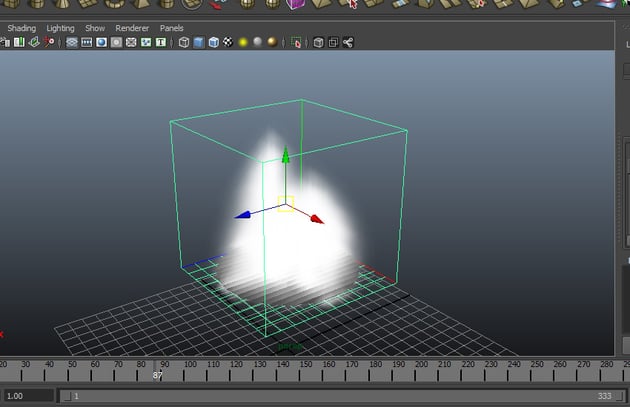Show the safe title overlay icon
Image resolution: width=630 pixels, height=407 pixels.
click(161, 43)
